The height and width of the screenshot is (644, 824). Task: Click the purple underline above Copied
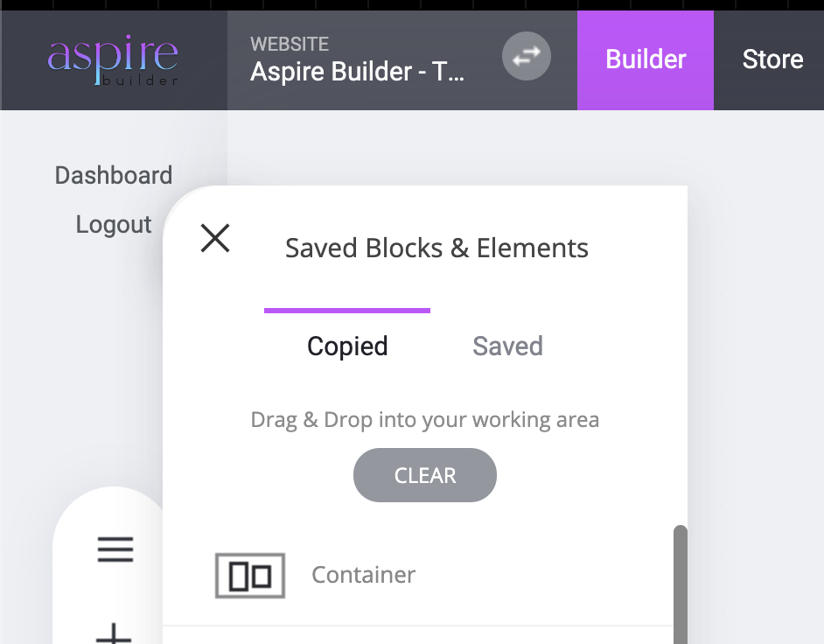tap(347, 311)
